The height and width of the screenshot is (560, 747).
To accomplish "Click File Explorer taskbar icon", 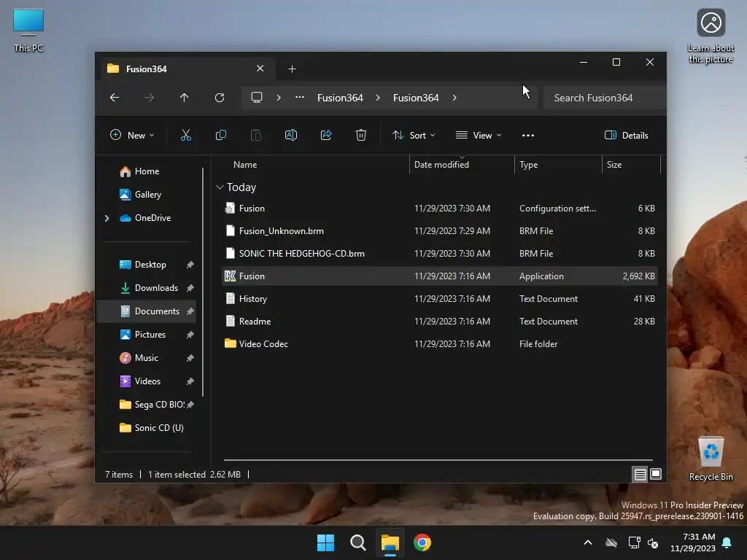I will (x=390, y=542).
